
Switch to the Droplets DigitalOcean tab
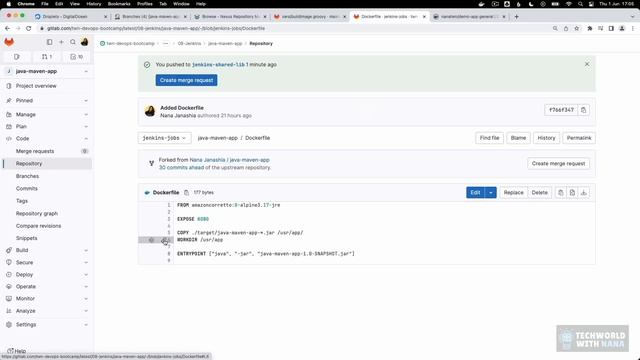pos(71,17)
